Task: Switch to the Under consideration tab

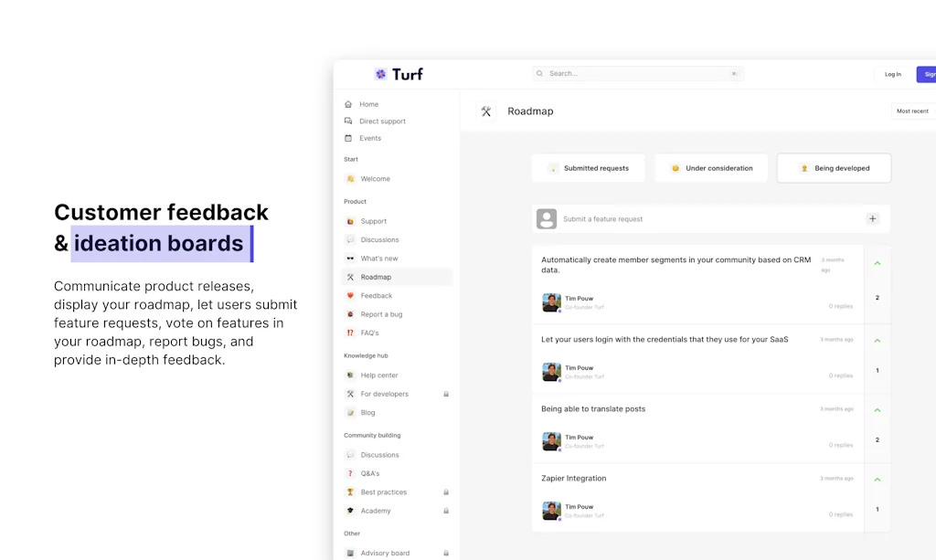Action: coord(710,168)
